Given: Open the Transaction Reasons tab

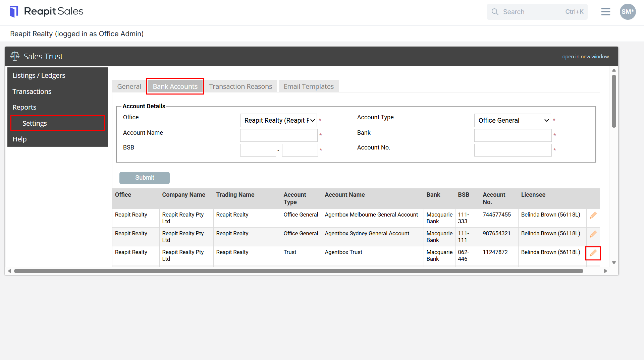Looking at the screenshot, I should (240, 86).
